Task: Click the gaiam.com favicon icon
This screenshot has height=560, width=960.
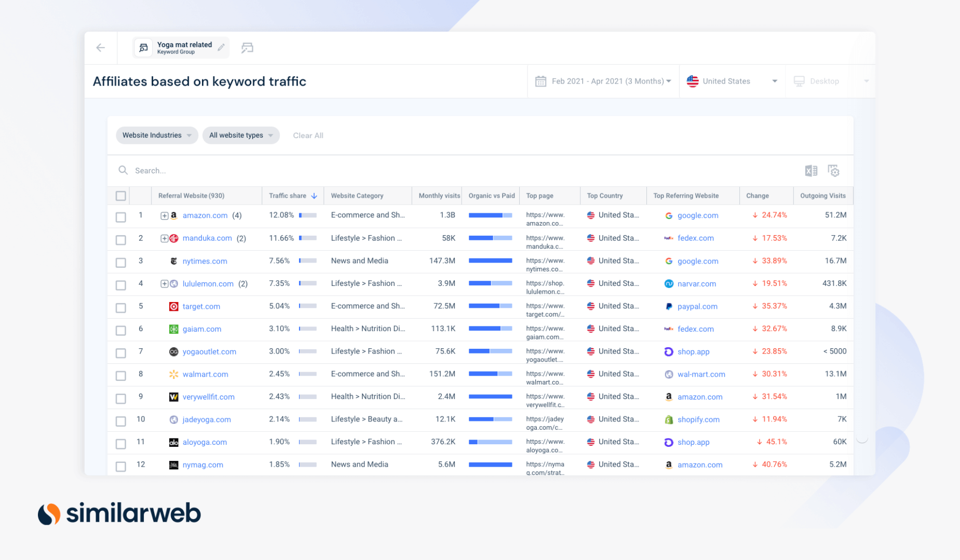Action: pos(174,329)
